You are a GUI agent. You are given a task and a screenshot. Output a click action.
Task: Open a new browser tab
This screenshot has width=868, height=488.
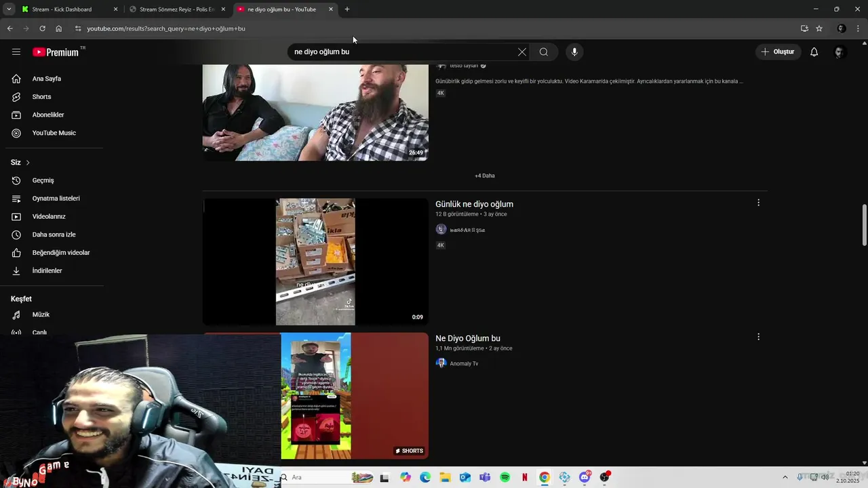(x=347, y=9)
